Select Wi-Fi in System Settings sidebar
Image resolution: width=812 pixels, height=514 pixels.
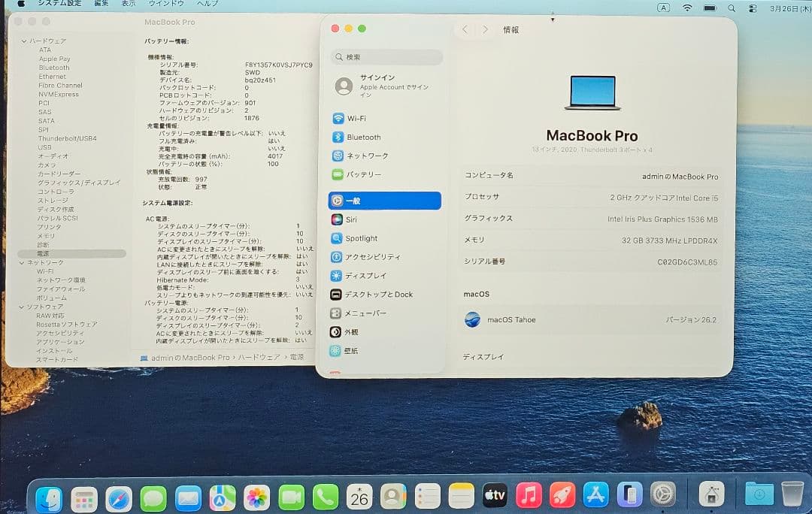pyautogui.click(x=385, y=119)
